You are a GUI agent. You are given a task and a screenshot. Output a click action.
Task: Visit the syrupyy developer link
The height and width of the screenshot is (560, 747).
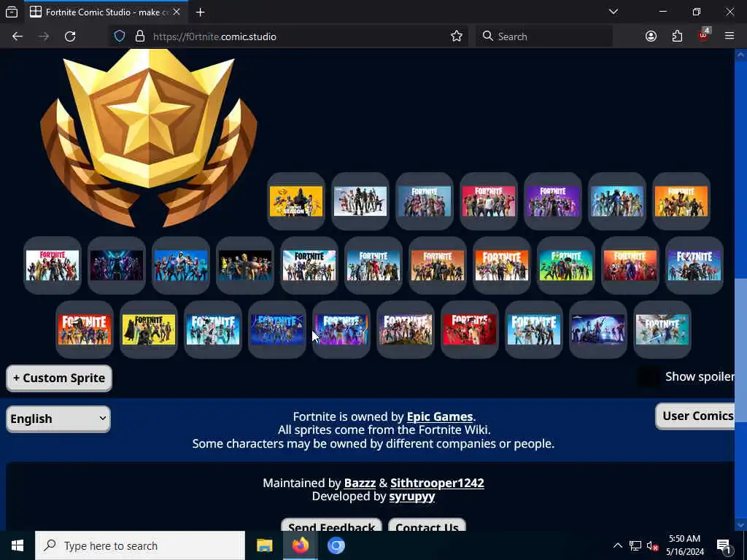click(x=411, y=497)
